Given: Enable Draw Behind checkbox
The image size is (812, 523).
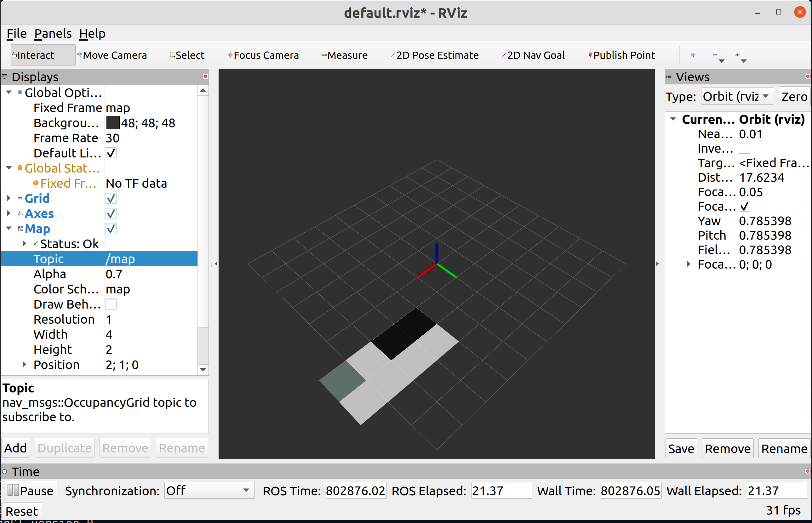Looking at the screenshot, I should tap(111, 304).
